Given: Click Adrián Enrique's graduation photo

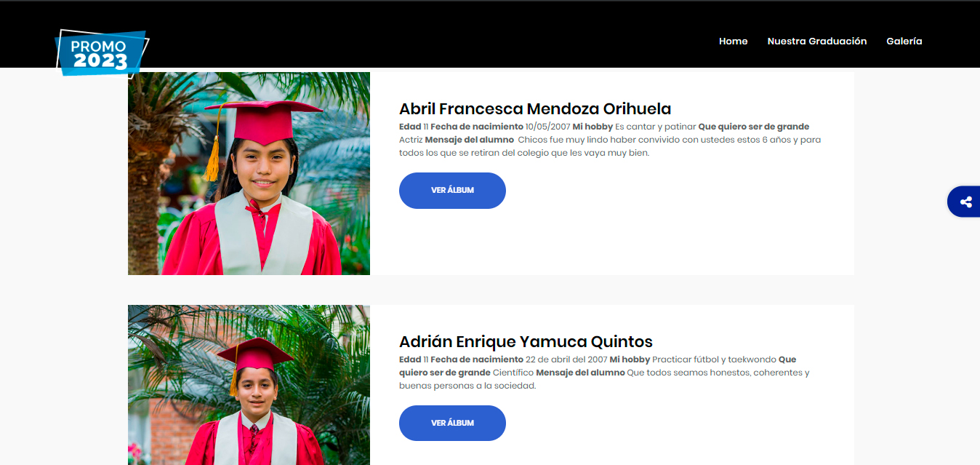Looking at the screenshot, I should tap(249, 384).
